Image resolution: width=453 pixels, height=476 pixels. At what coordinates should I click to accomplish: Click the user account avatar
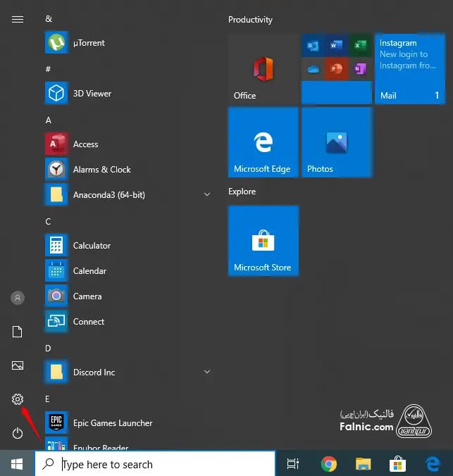pos(18,298)
